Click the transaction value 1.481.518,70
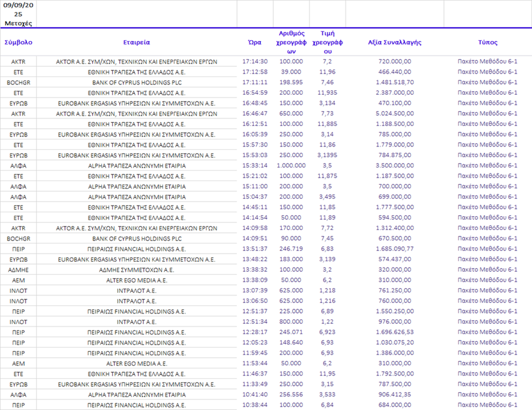The width and height of the screenshot is (532, 410). pyautogui.click(x=394, y=82)
